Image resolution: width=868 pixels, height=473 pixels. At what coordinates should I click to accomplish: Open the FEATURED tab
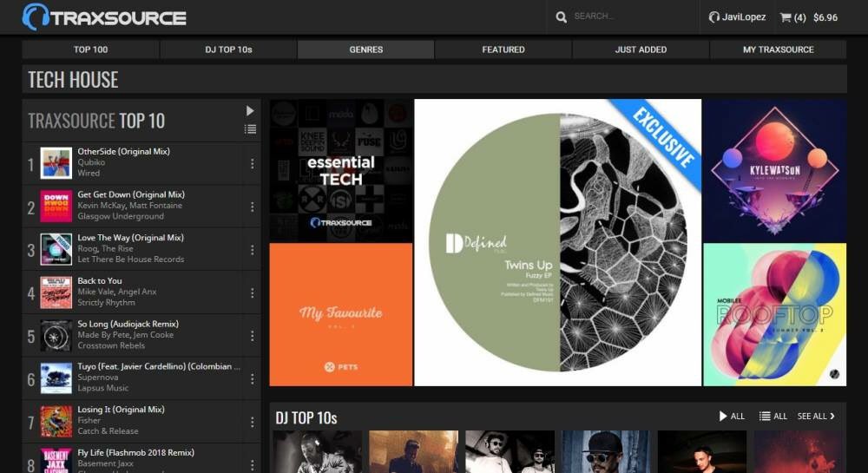(x=503, y=49)
